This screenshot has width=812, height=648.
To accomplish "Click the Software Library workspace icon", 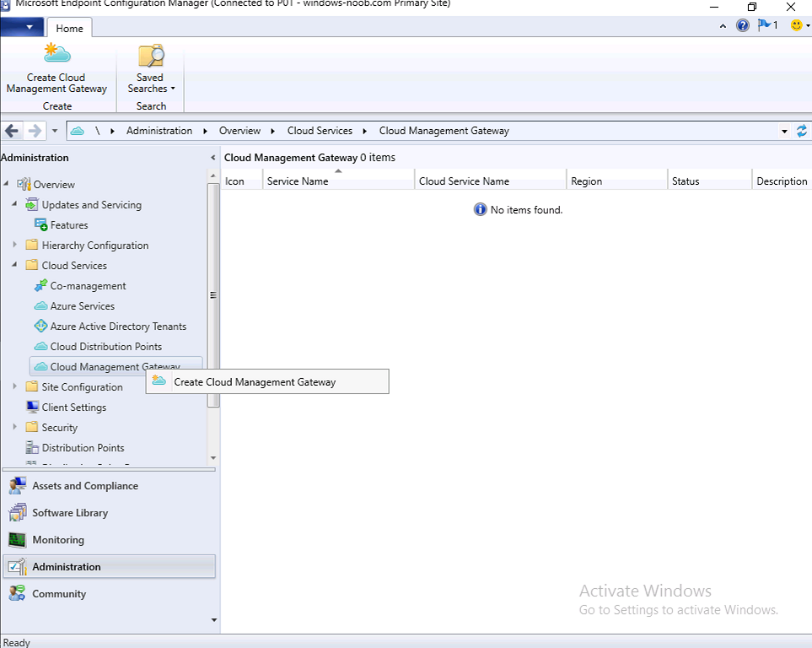I will (18, 513).
